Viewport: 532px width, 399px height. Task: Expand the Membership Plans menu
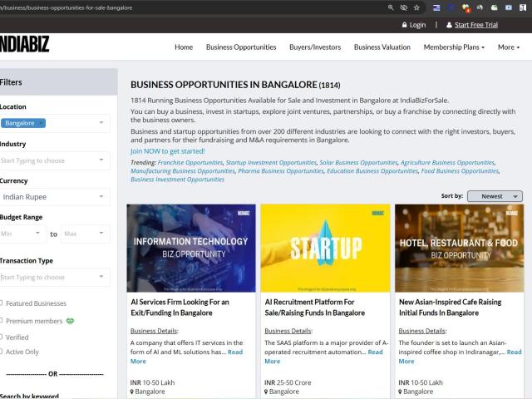tap(454, 47)
